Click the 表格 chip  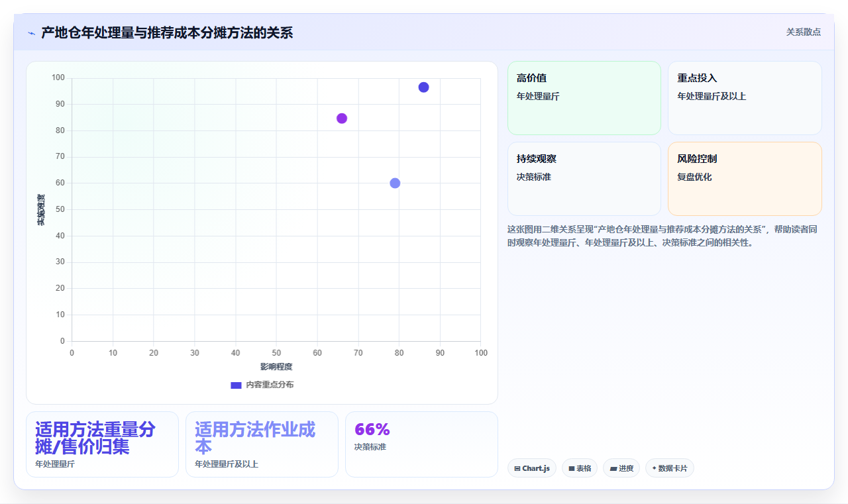580,468
